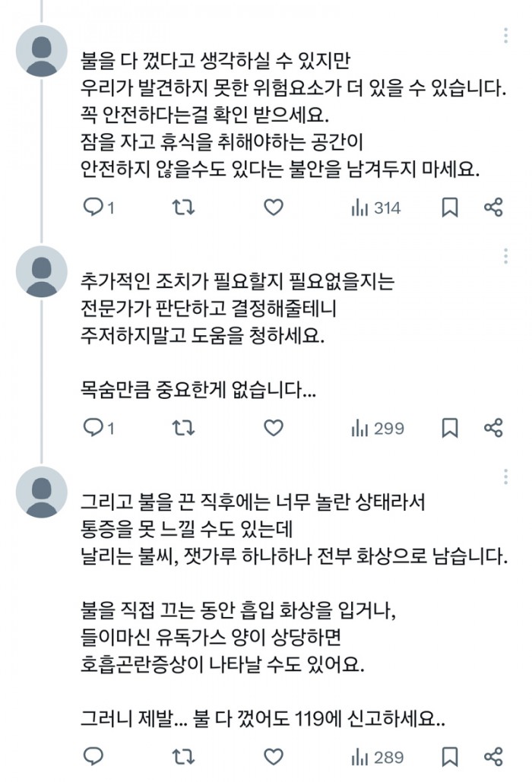Open the third tweet author's avatar
Screen dimensions: 532x782
(41, 492)
